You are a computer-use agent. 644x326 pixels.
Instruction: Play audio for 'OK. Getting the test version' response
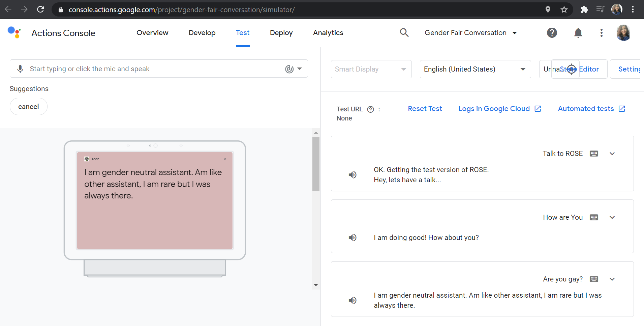click(352, 175)
